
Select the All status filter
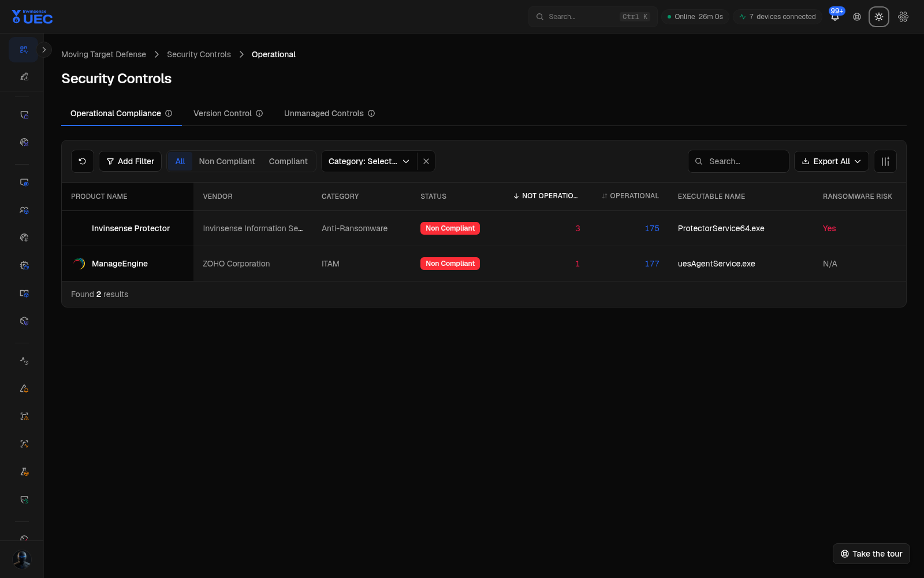pos(180,161)
